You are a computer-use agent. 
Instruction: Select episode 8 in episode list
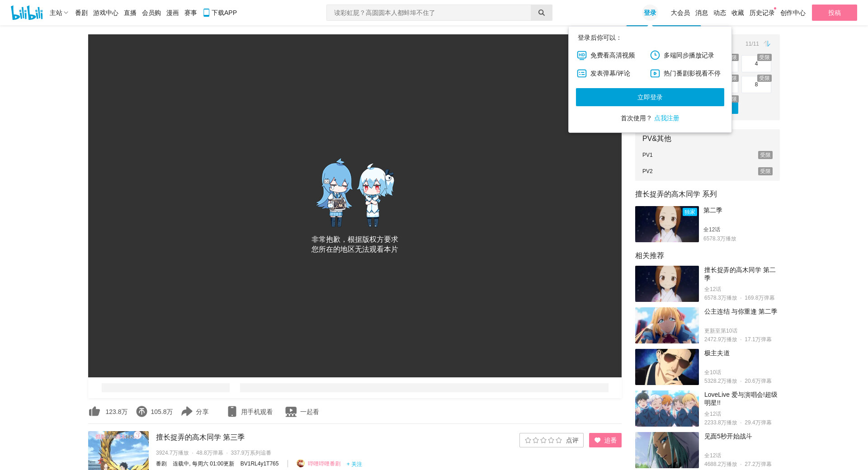(x=756, y=85)
